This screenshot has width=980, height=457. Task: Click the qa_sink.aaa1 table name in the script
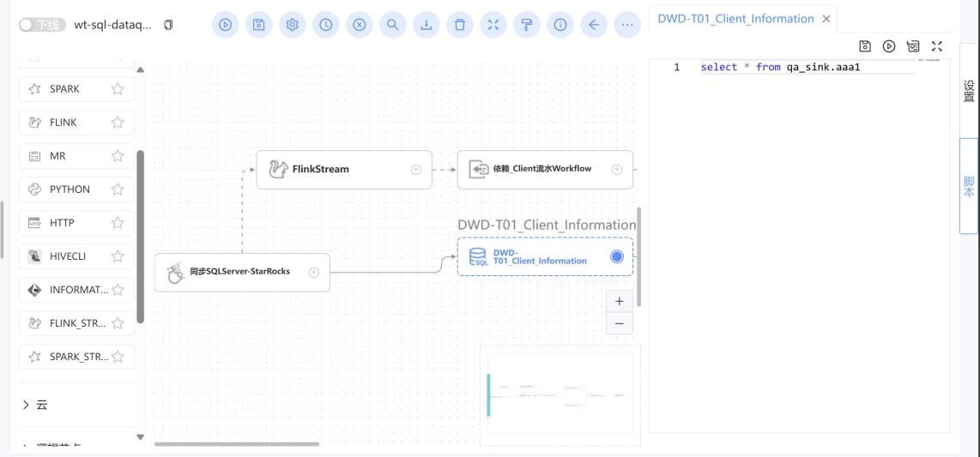coord(823,67)
